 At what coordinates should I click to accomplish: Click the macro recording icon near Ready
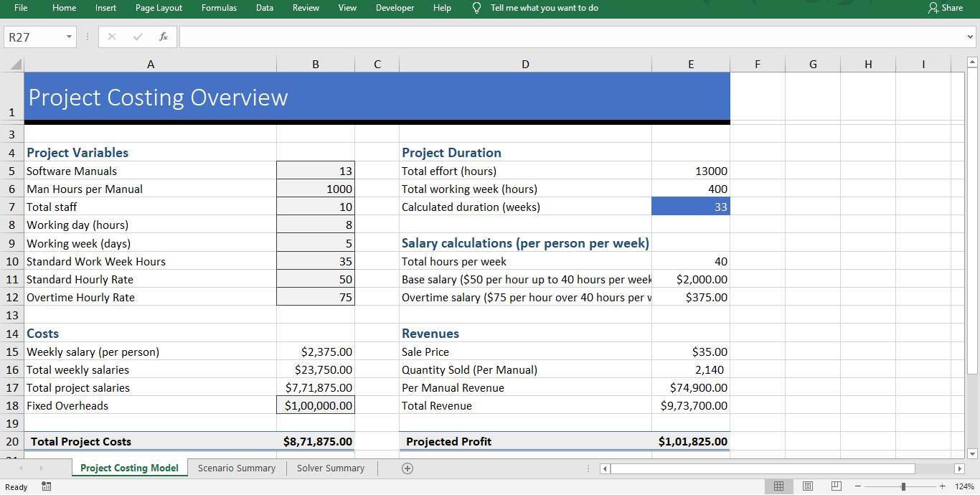click(x=46, y=486)
